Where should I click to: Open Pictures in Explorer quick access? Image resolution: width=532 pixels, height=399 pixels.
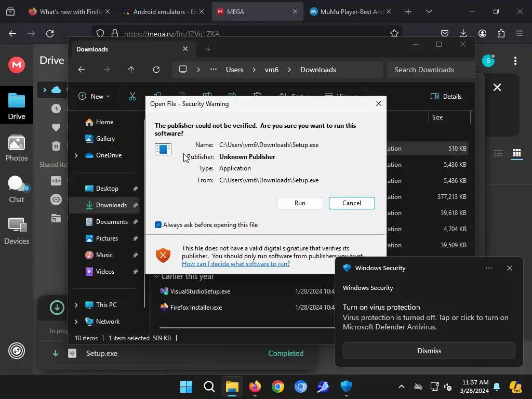pyautogui.click(x=107, y=238)
